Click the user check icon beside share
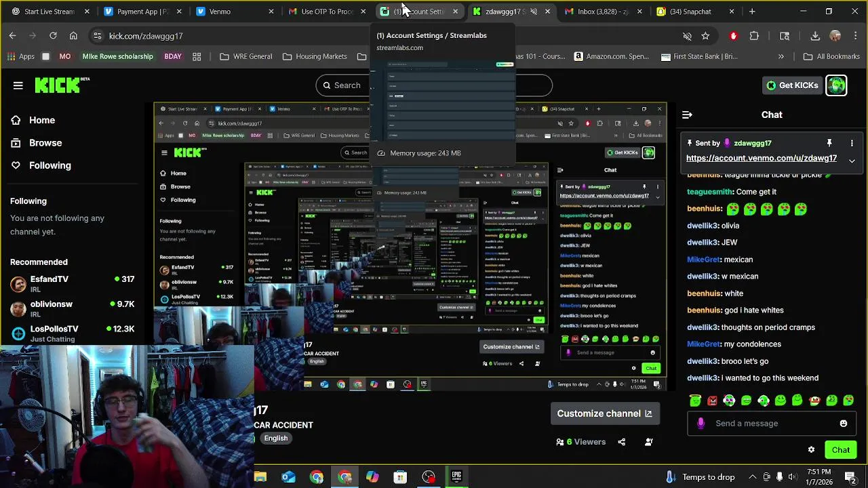The height and width of the screenshot is (488, 868). (x=648, y=442)
